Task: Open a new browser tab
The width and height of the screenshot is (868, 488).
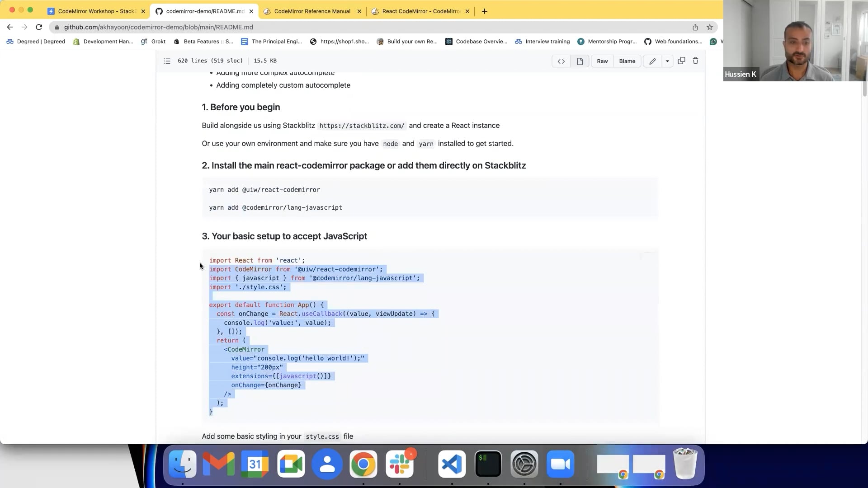Action: coord(485,11)
